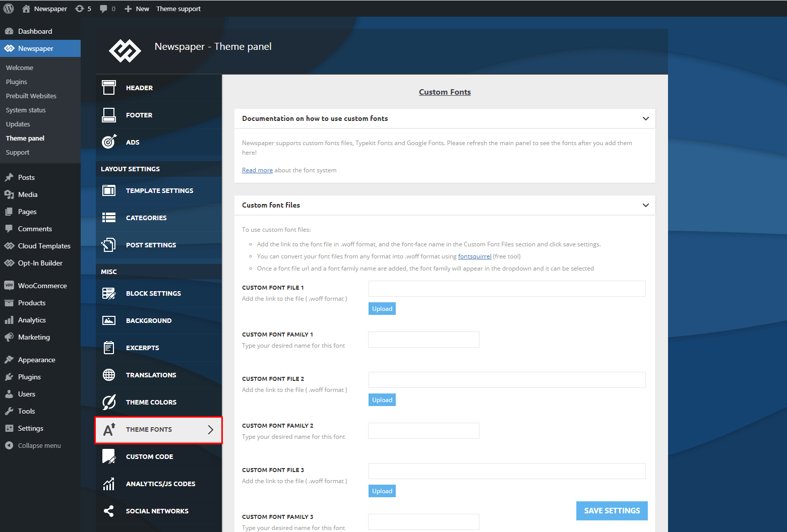Select the Categories list icon
The height and width of the screenshot is (532, 787).
(109, 218)
